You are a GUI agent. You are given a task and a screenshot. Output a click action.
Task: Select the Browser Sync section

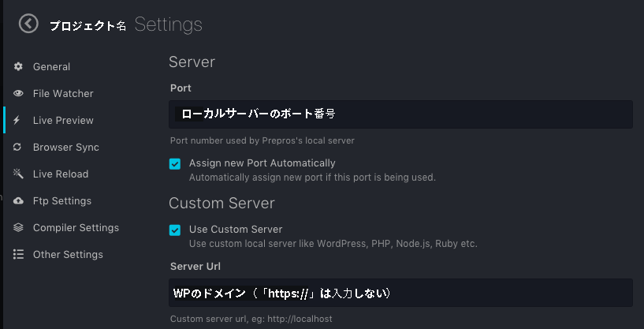(x=66, y=148)
